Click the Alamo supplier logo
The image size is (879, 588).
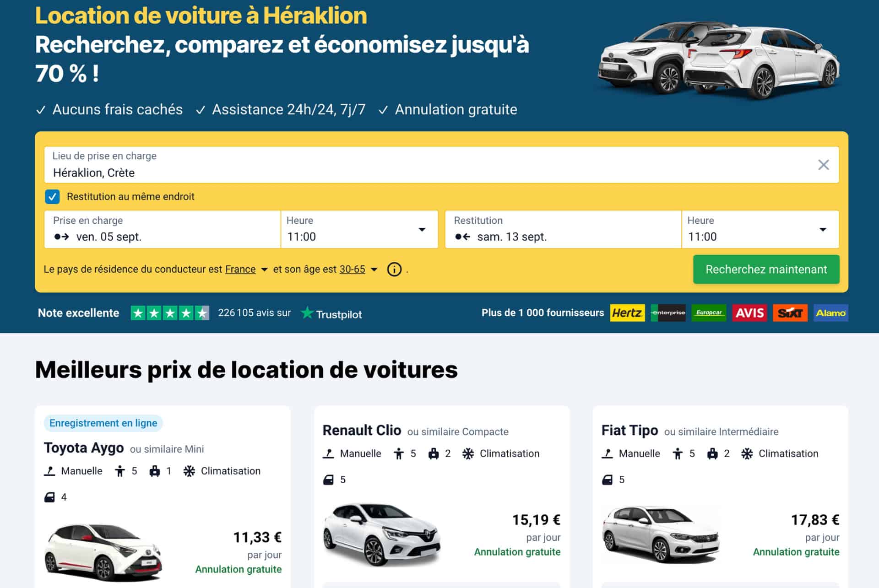point(830,313)
